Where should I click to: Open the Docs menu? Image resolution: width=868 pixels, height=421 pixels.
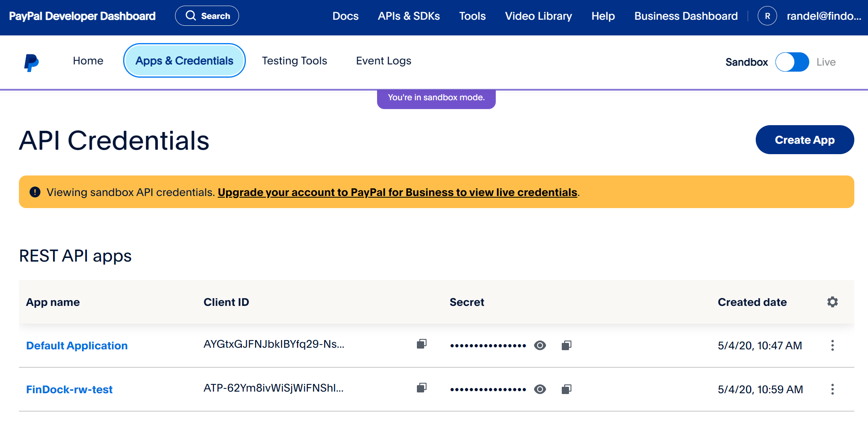point(345,16)
